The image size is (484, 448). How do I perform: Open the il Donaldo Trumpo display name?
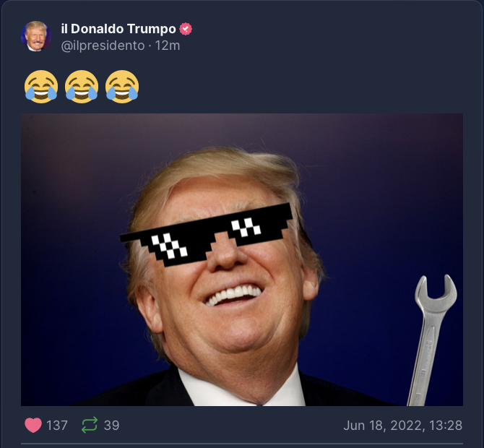118,29
